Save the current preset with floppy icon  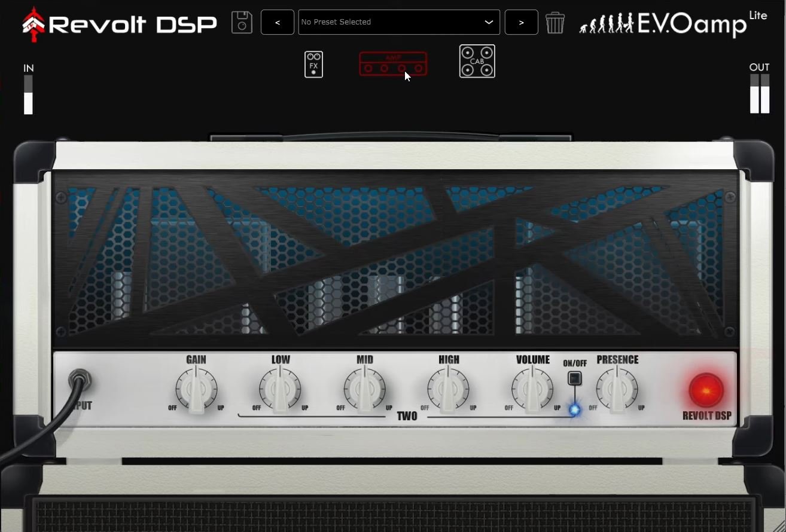pyautogui.click(x=242, y=22)
